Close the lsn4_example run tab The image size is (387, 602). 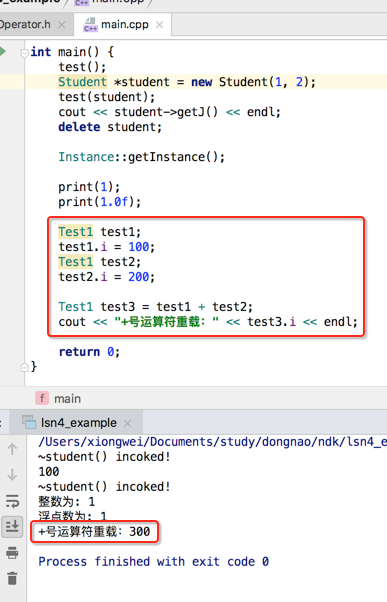click(x=127, y=423)
